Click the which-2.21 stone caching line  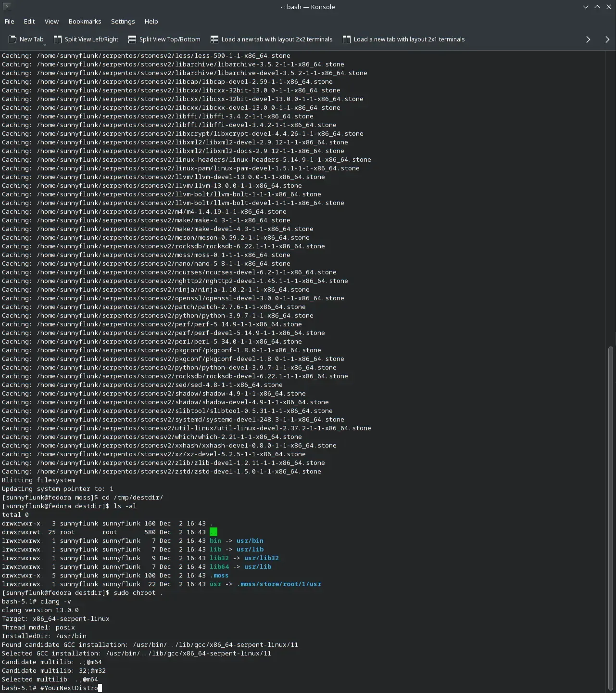pyautogui.click(x=152, y=437)
